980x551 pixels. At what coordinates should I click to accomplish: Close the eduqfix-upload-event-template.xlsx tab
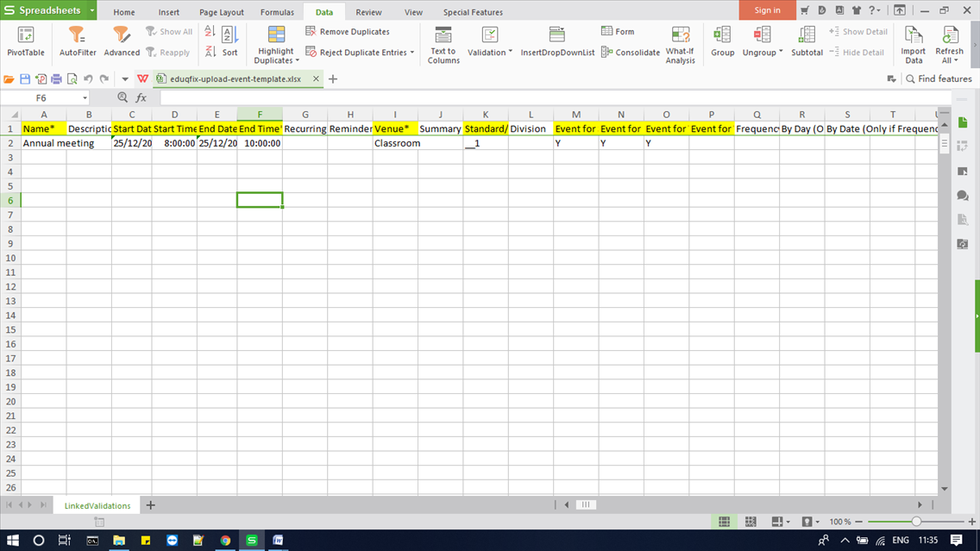coord(316,78)
